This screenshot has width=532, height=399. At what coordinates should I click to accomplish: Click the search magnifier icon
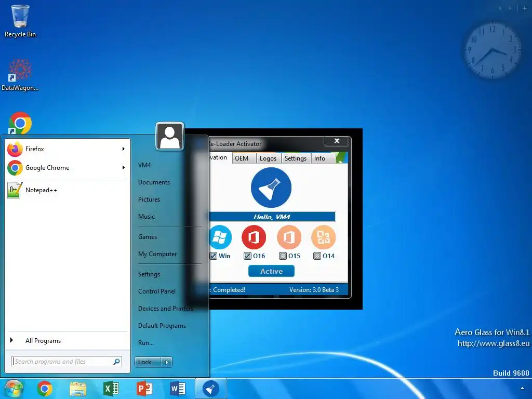117,362
